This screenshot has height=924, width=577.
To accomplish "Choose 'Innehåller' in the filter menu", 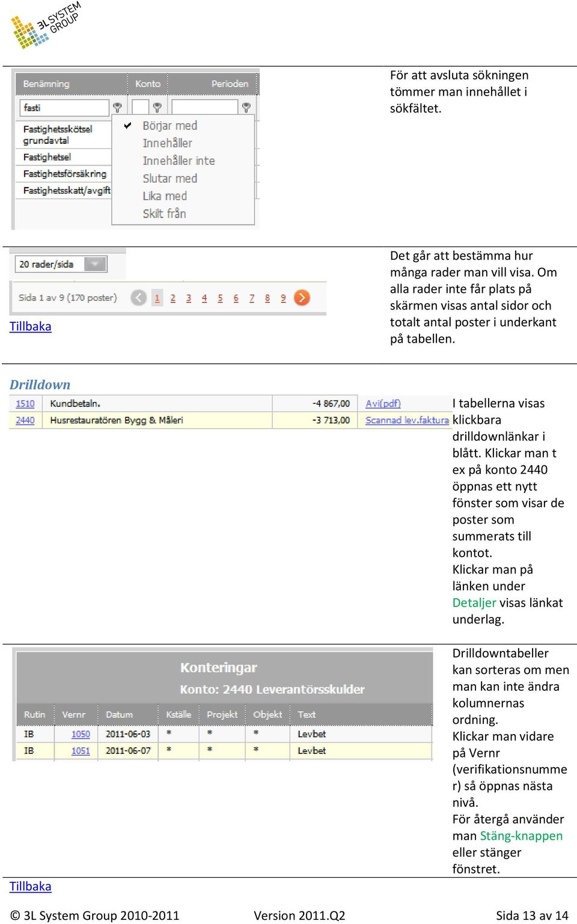I will pyautogui.click(x=167, y=143).
